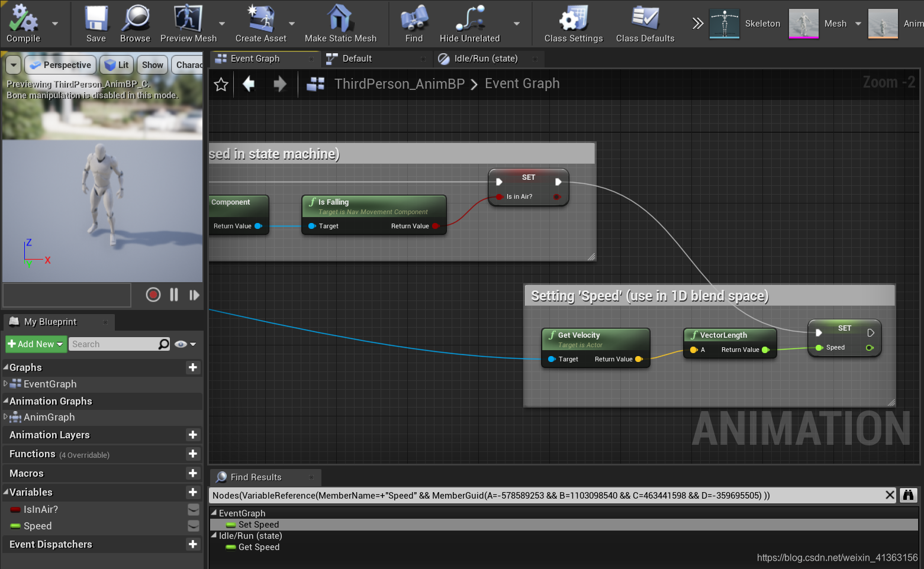
Task: Toggle Speed variable visibility eye
Action: [194, 526]
